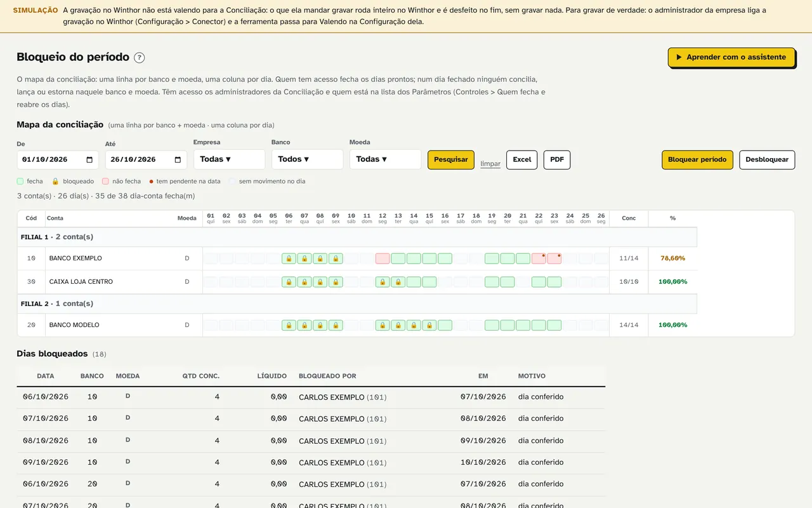Screen dimensions: 812x508
Task: Open the calendar picker in the Até date field
Action: pos(178,160)
